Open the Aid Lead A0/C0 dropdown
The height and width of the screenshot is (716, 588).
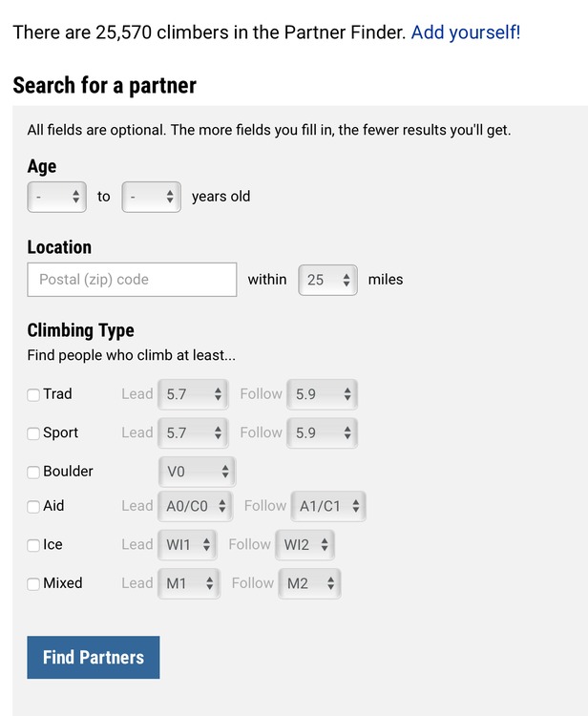196,506
